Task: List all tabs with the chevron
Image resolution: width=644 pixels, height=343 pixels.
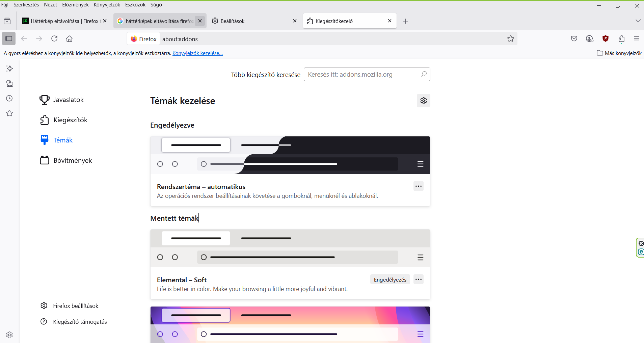Action: pos(638,21)
